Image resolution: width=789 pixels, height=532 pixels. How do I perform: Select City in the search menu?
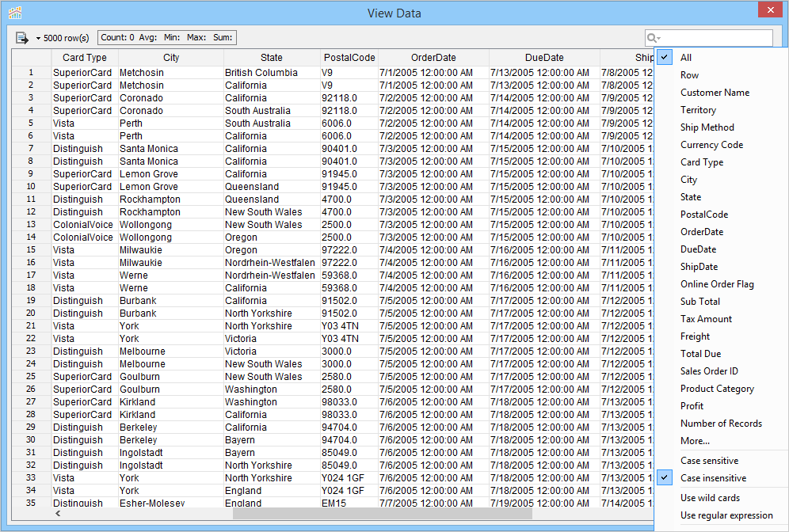(721, 180)
